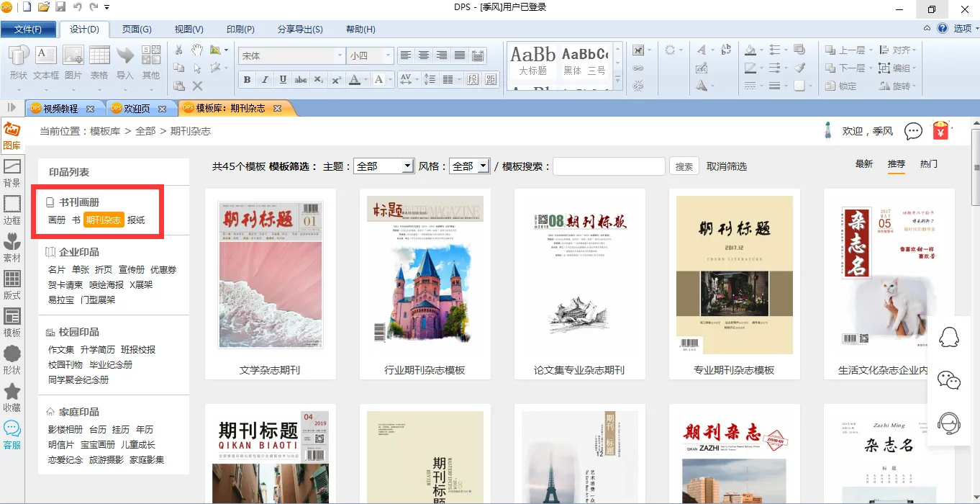Sort templates by 热门
Screen dimensions: 980x504
929,164
